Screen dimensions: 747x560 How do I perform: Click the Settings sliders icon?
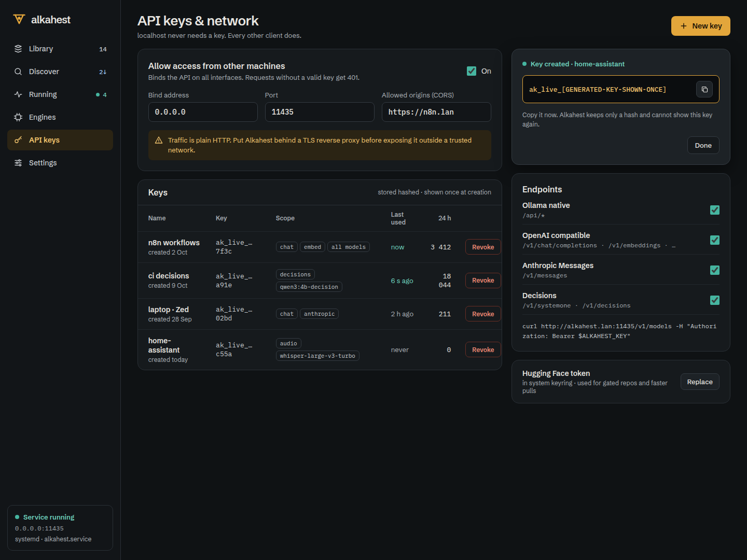(x=18, y=163)
